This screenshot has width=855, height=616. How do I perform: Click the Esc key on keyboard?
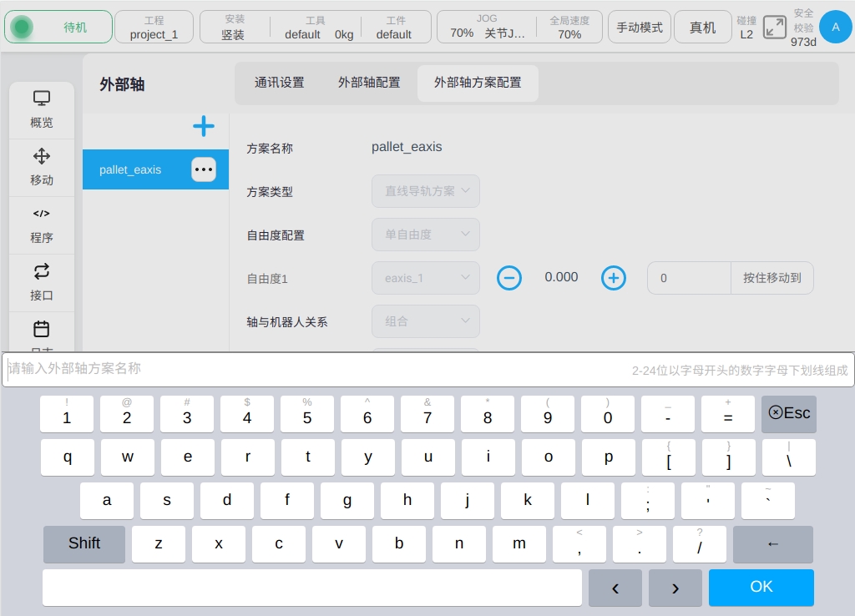(788, 414)
